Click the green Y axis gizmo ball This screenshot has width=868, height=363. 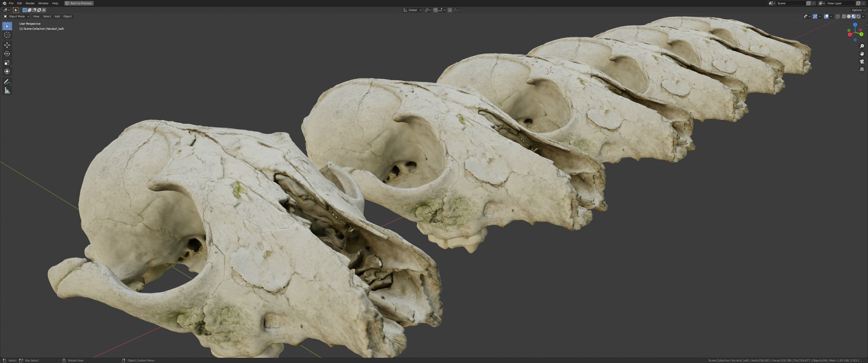click(861, 34)
